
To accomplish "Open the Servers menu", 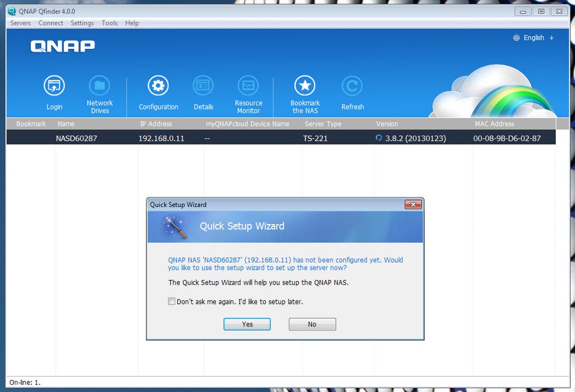I will (21, 23).
